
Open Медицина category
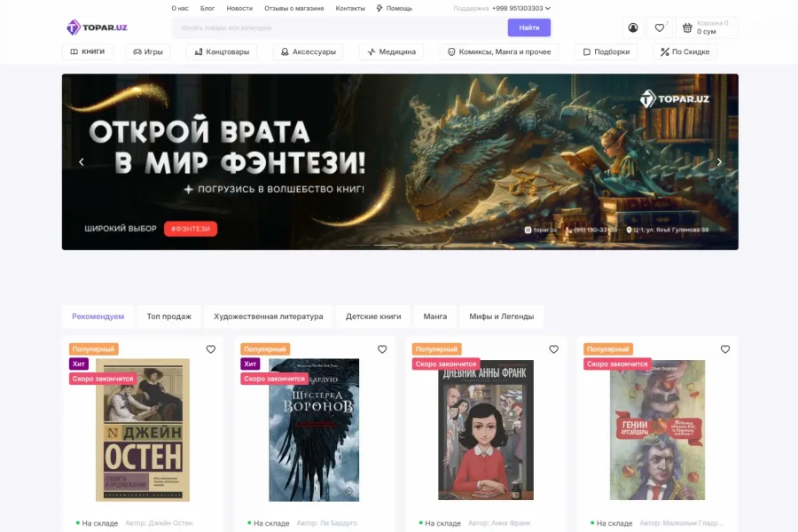391,51
